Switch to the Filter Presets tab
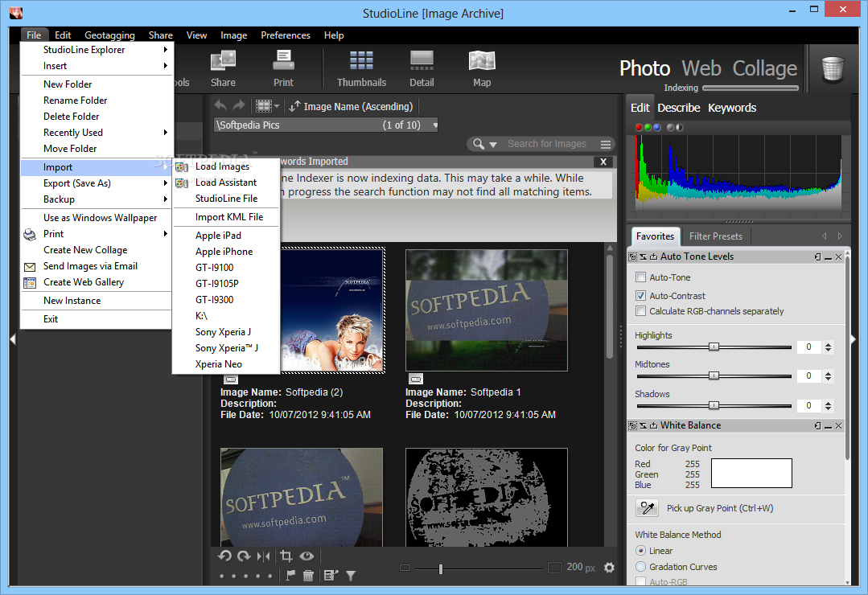This screenshot has height=595, width=868. [x=715, y=236]
